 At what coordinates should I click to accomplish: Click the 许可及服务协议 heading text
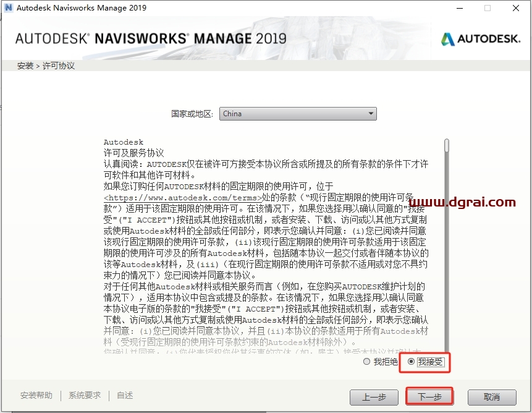point(133,153)
